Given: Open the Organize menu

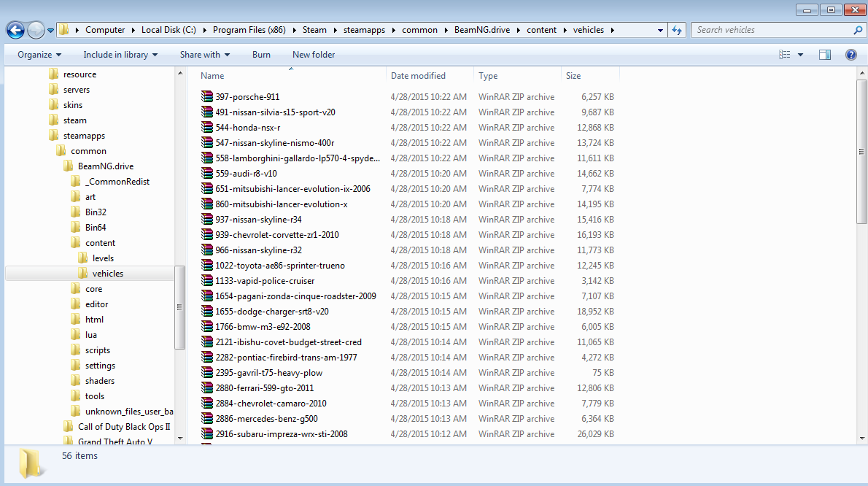Looking at the screenshot, I should (x=39, y=55).
